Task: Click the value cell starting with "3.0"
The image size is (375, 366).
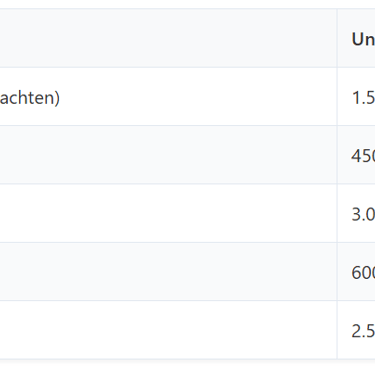Action: [x=356, y=213]
